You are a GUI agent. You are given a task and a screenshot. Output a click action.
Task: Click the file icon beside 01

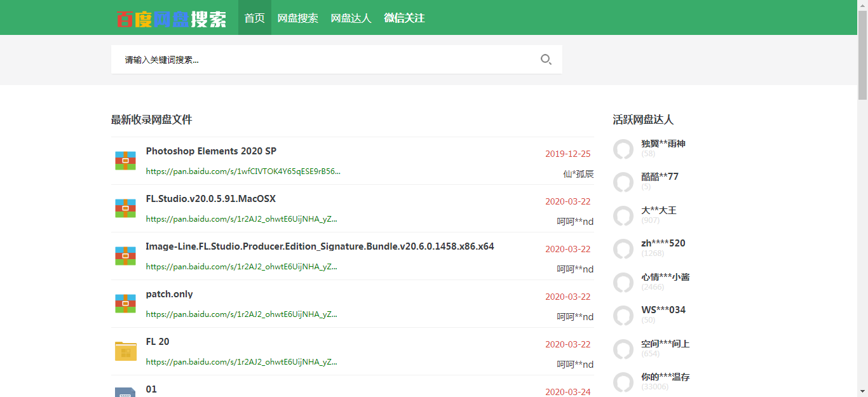click(126, 392)
